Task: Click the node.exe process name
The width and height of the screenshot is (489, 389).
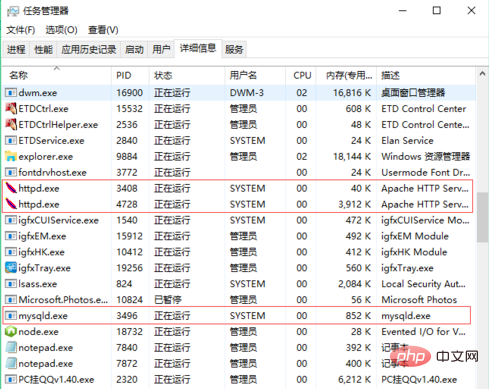Action: (x=38, y=332)
